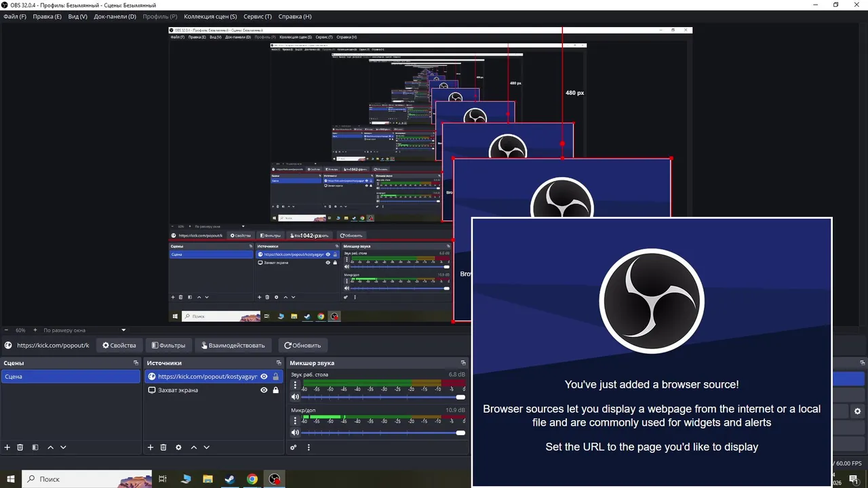Open the Фильтры button for the source
Viewport: 868px width, 488px height.
point(168,346)
